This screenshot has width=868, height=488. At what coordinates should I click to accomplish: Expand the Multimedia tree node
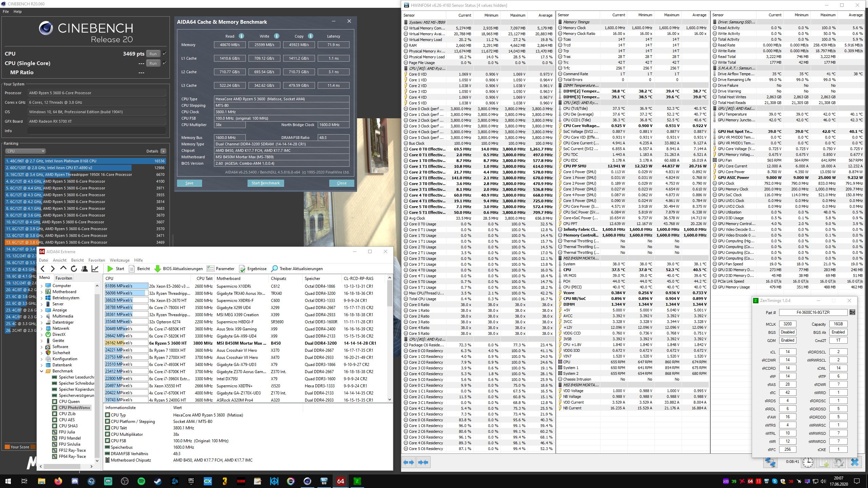click(42, 316)
